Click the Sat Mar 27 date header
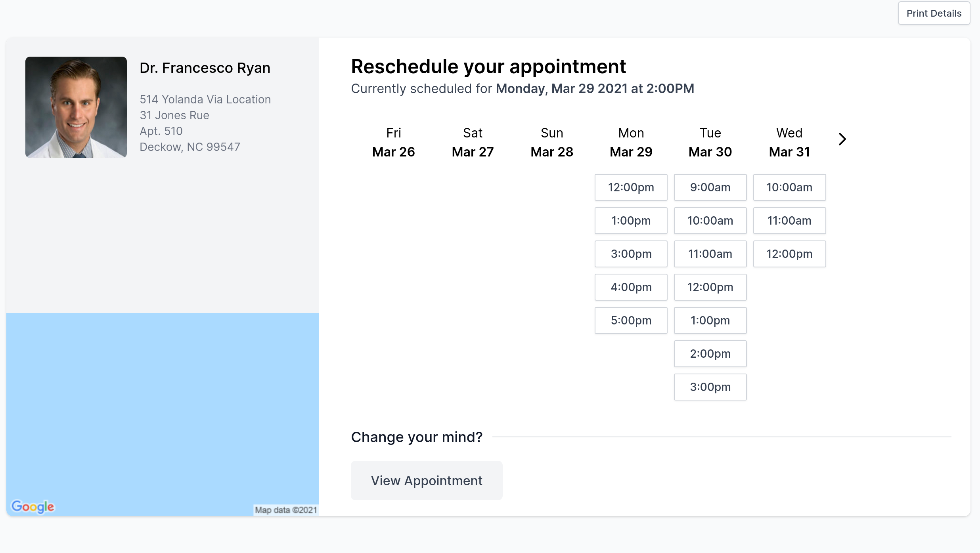 click(x=473, y=142)
